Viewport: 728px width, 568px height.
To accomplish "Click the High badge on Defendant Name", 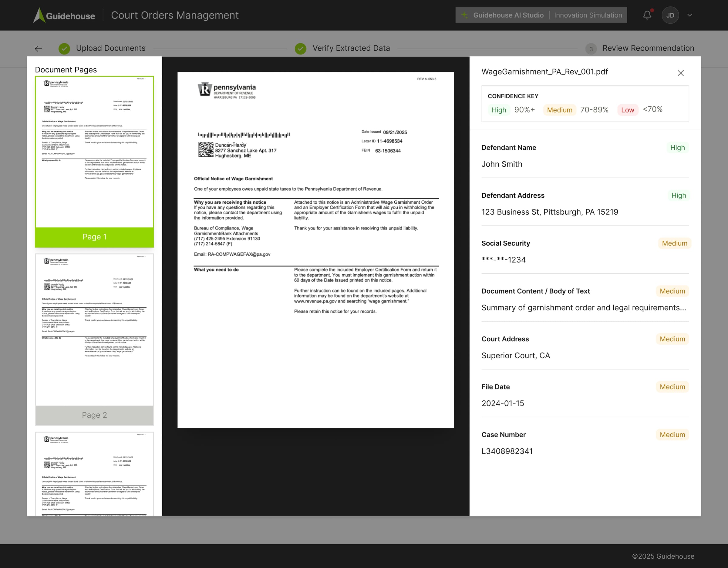I will coord(678,147).
